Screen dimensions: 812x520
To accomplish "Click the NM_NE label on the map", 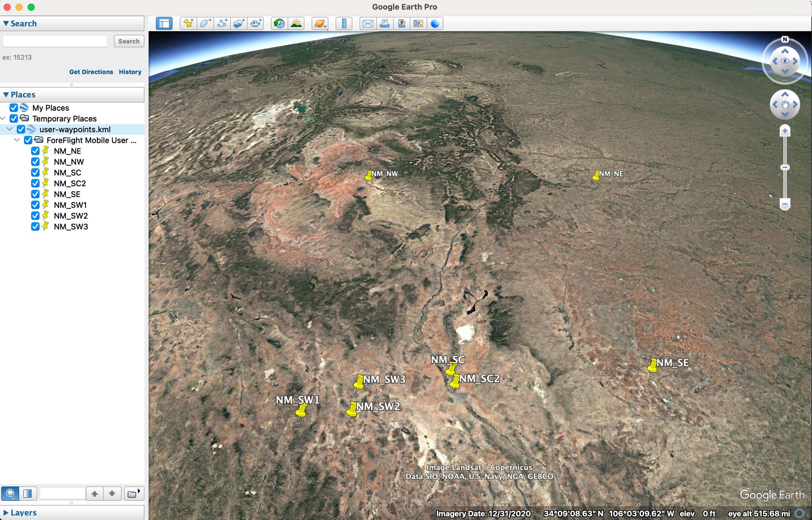I will (x=611, y=174).
